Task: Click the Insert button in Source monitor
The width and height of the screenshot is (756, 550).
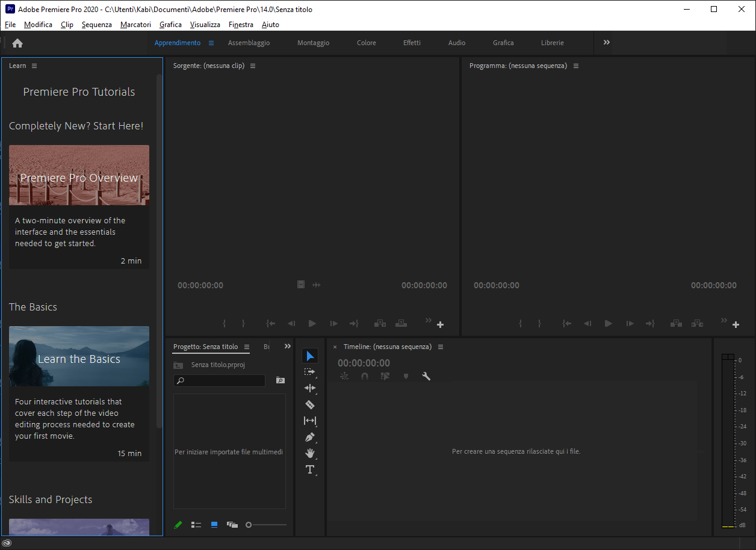Action: point(380,323)
